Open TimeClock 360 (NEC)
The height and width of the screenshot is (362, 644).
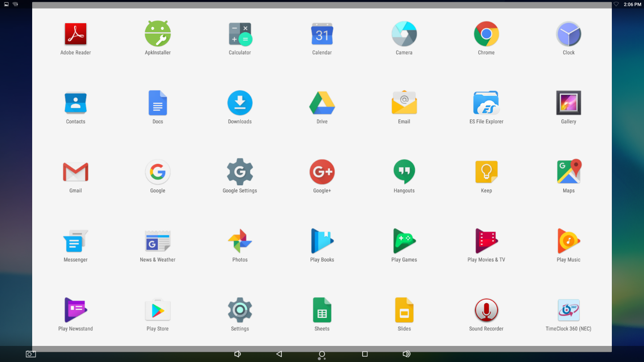pyautogui.click(x=569, y=310)
